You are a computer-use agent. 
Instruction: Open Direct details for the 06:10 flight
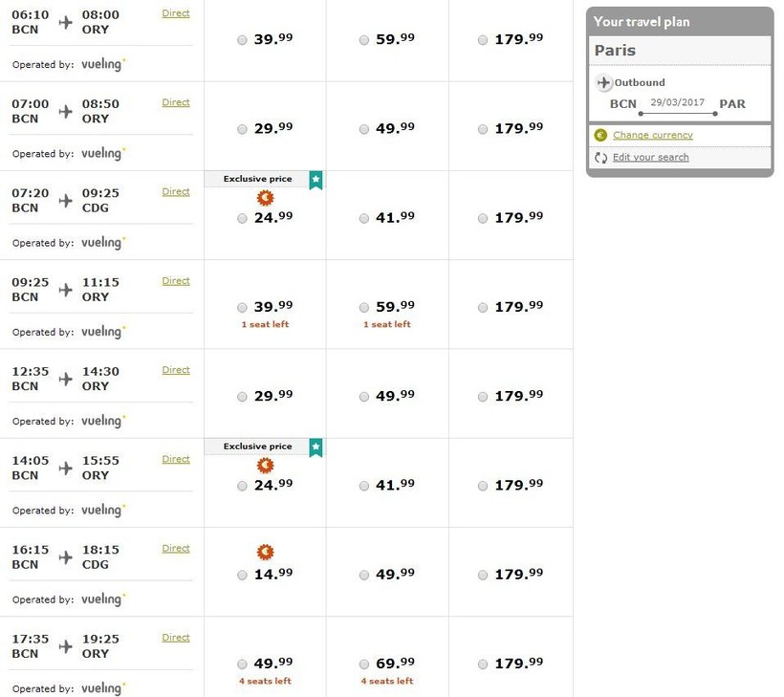(176, 13)
